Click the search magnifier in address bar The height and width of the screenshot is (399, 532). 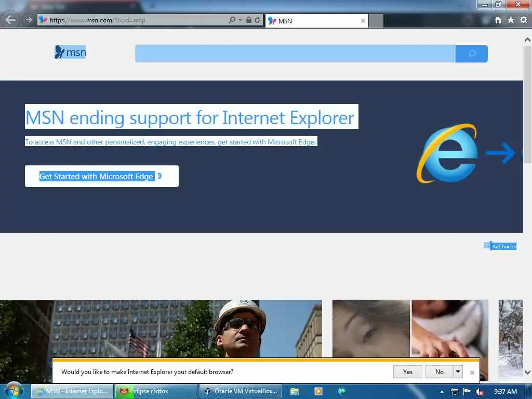click(232, 20)
